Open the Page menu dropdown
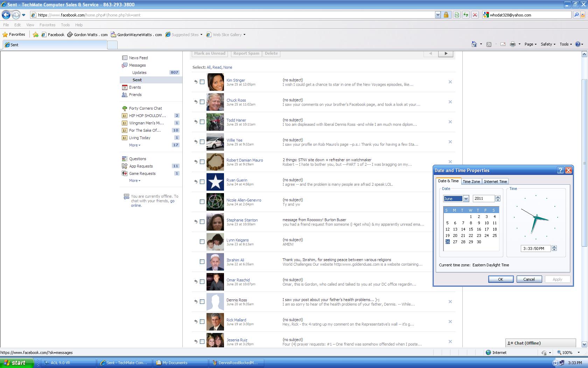Screen dimensions: 588x368 [531, 44]
